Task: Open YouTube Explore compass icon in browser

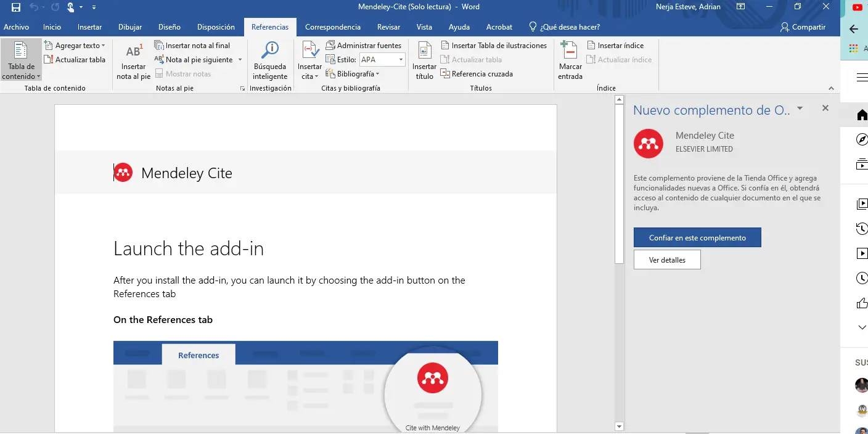Action: coord(862,139)
